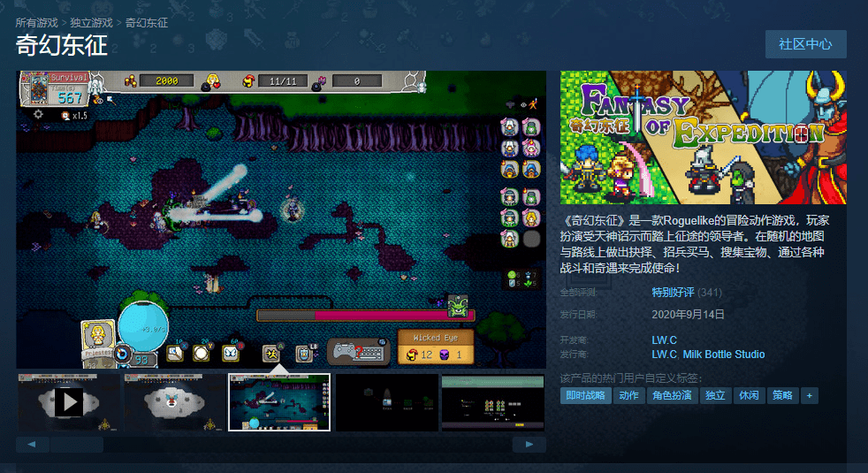The image size is (868, 473).
Task: Open the second video thumbnail with cloud
Action: tap(174, 402)
